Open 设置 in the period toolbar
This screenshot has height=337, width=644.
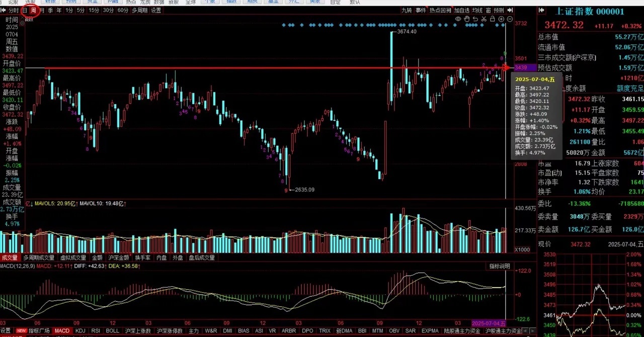[x=156, y=10]
